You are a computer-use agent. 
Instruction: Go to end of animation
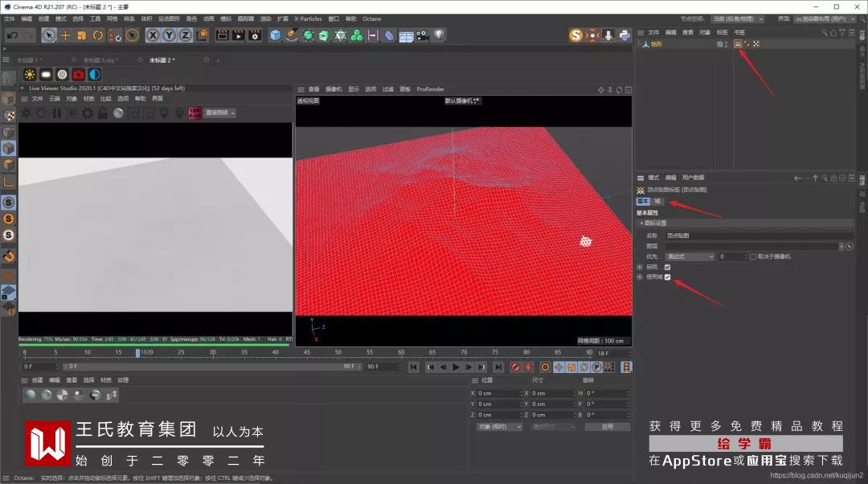[498, 367]
